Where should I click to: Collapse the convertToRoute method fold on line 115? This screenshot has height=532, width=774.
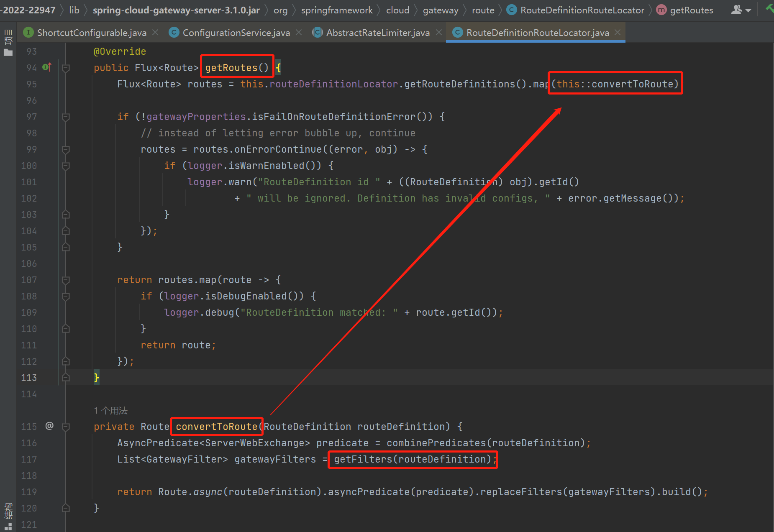coord(66,427)
